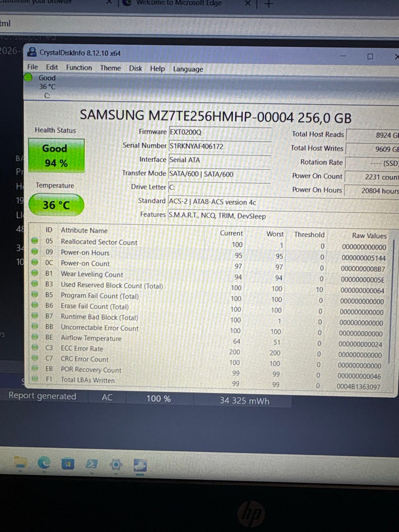The height and width of the screenshot is (532, 399).
Task: Click the Worst column header
Action: (275, 234)
